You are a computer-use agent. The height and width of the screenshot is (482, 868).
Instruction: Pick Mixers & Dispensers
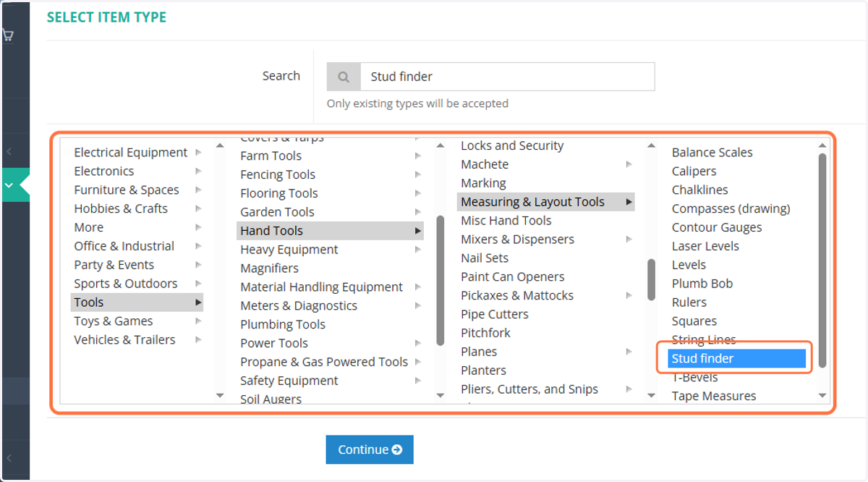517,240
